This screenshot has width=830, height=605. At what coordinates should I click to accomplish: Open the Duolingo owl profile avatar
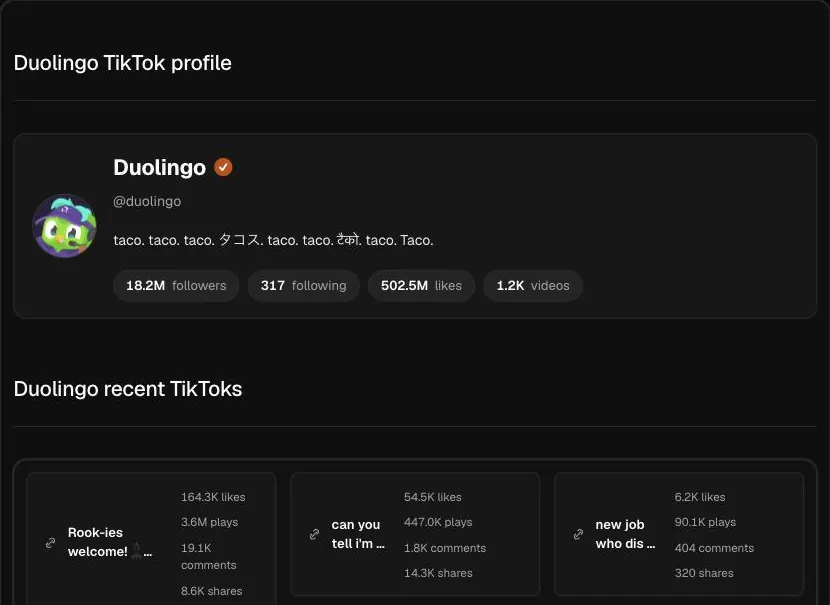tap(65, 225)
